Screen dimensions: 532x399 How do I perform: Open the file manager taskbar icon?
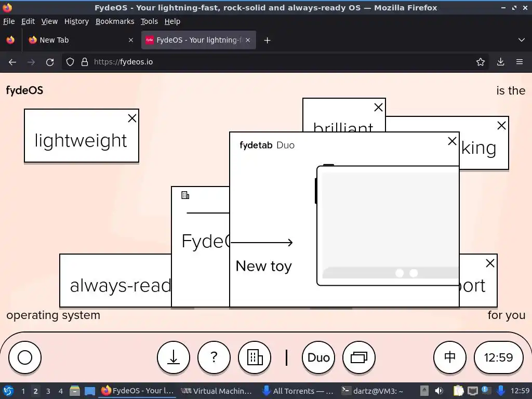tap(75, 391)
